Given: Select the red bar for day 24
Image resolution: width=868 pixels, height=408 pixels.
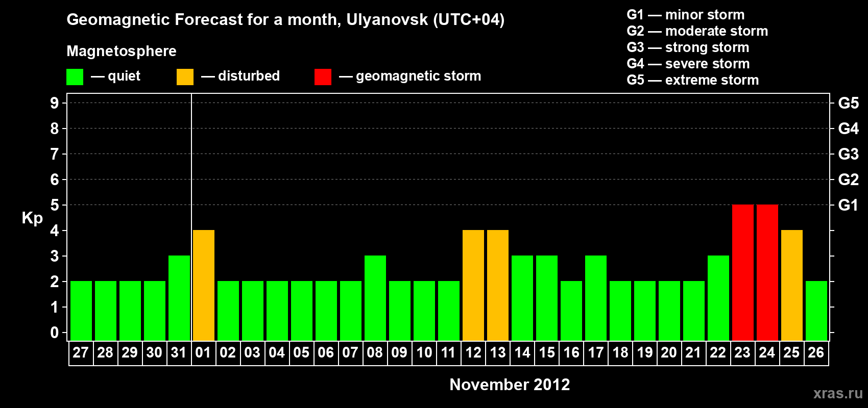Looking at the screenshot, I should click(767, 272).
